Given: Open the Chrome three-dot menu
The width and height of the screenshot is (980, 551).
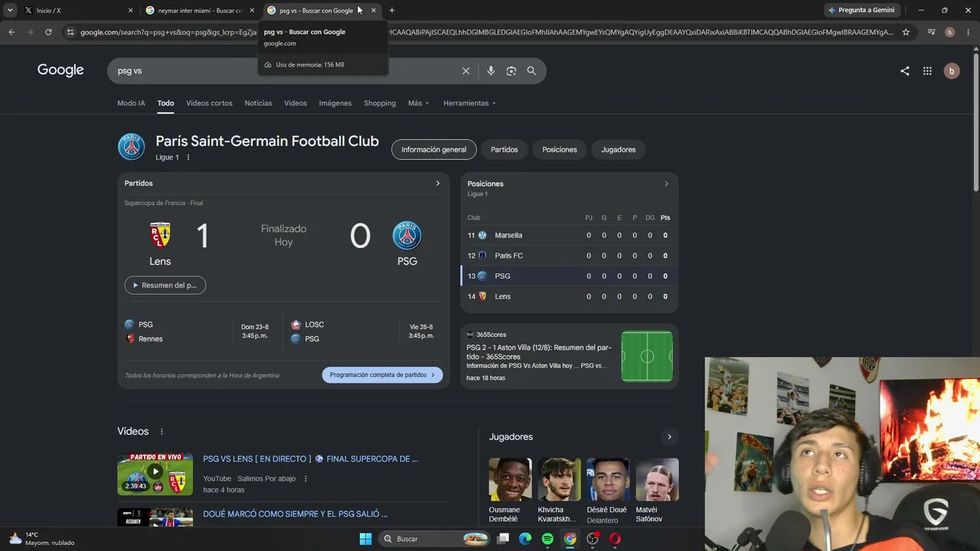Looking at the screenshot, I should (x=969, y=32).
